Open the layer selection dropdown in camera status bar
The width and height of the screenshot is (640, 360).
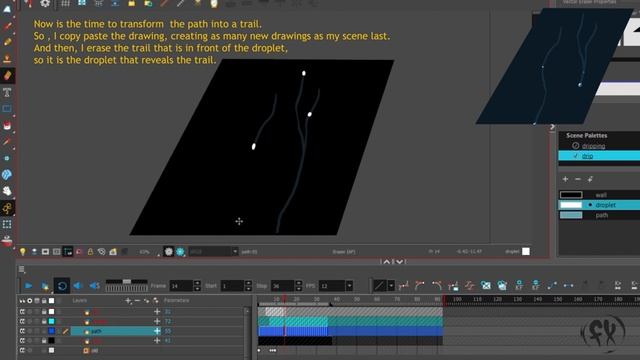[235, 252]
